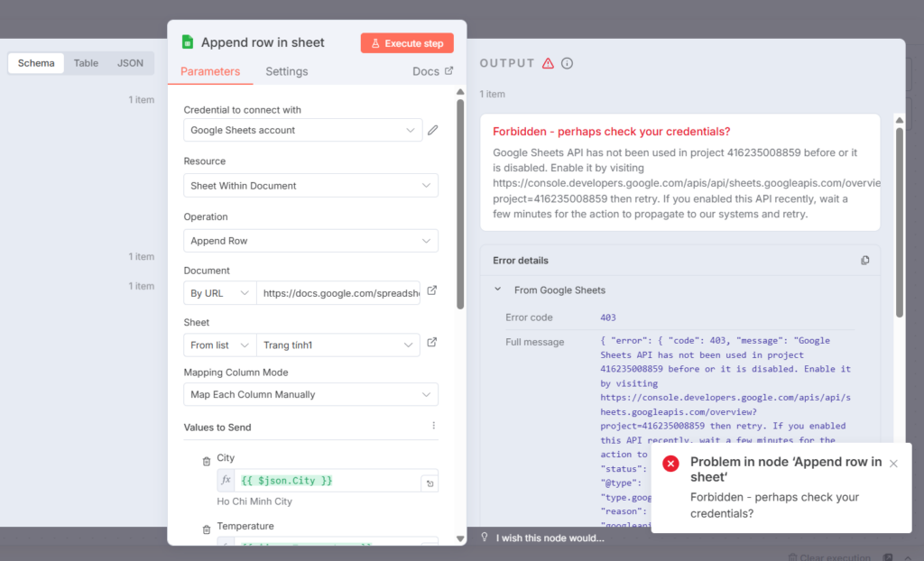The width and height of the screenshot is (924, 561).
Task: Click the 'Credential to connect with' label
Action: (x=242, y=110)
